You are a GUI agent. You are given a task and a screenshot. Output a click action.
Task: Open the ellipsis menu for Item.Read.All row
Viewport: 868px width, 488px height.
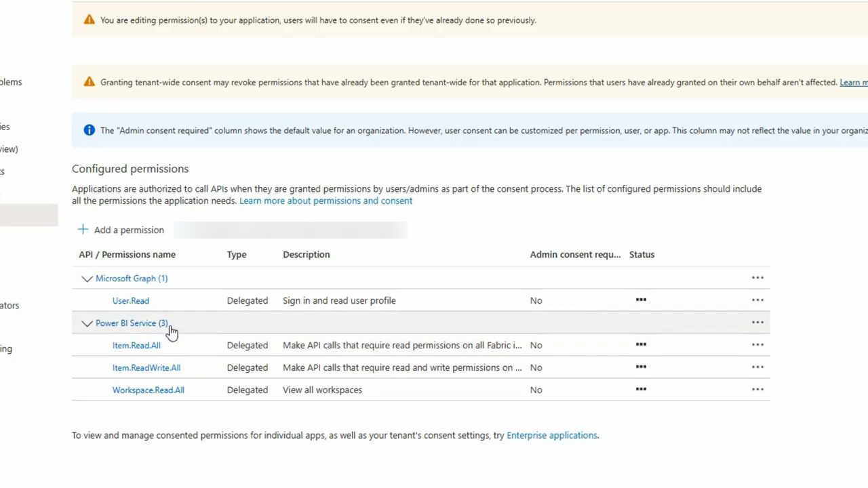tap(757, 345)
